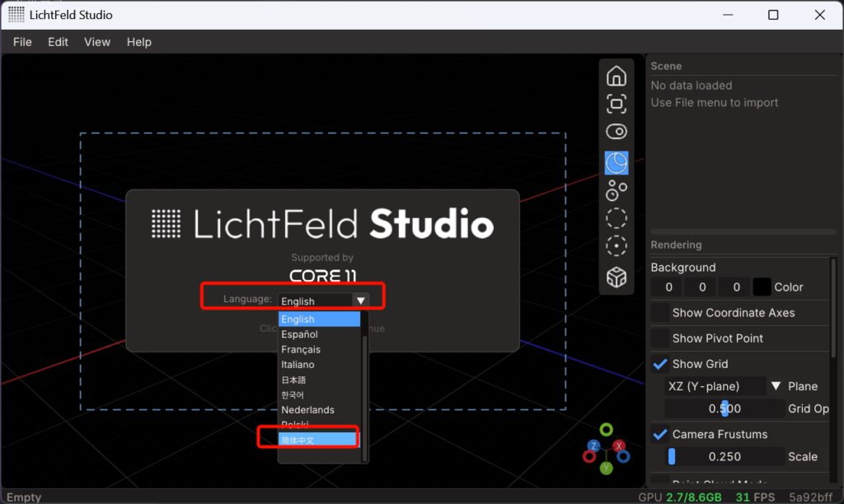Click the empty dashed circle icon
This screenshot has width=844, height=504.
point(616,218)
